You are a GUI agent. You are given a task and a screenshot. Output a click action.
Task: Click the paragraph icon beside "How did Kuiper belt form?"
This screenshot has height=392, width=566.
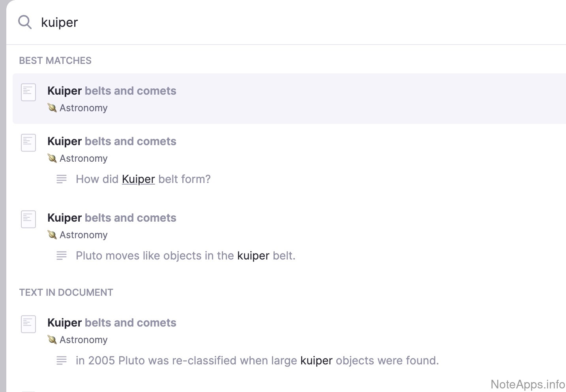(62, 179)
